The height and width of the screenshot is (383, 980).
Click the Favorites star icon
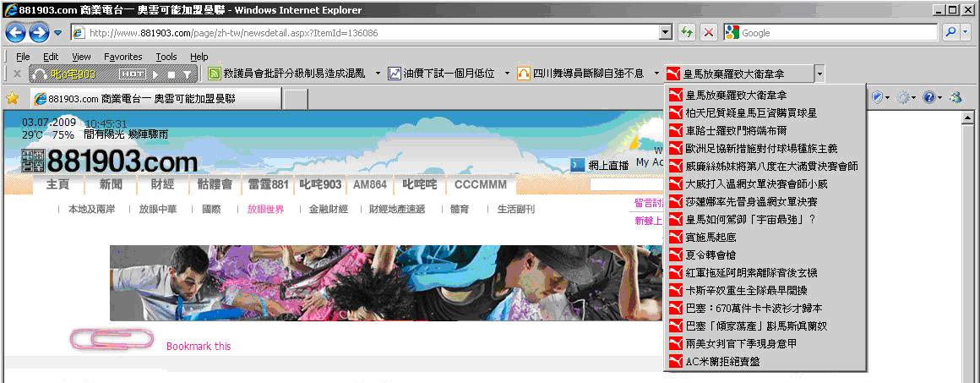coord(12,98)
